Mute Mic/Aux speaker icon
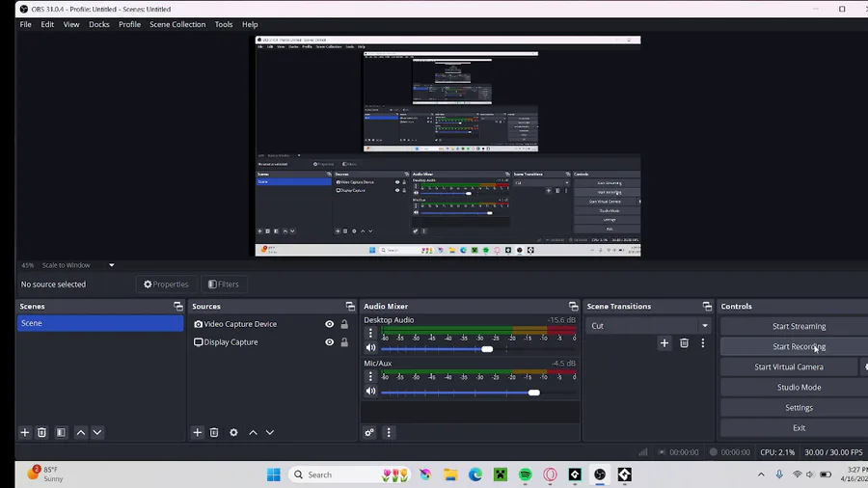 [x=370, y=392]
